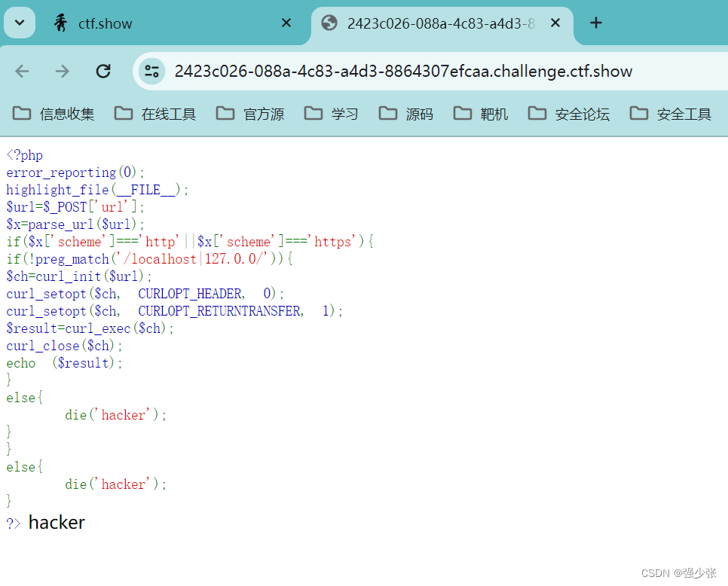This screenshot has width=728, height=586.
Task: Go forward to next page
Action: [63, 71]
